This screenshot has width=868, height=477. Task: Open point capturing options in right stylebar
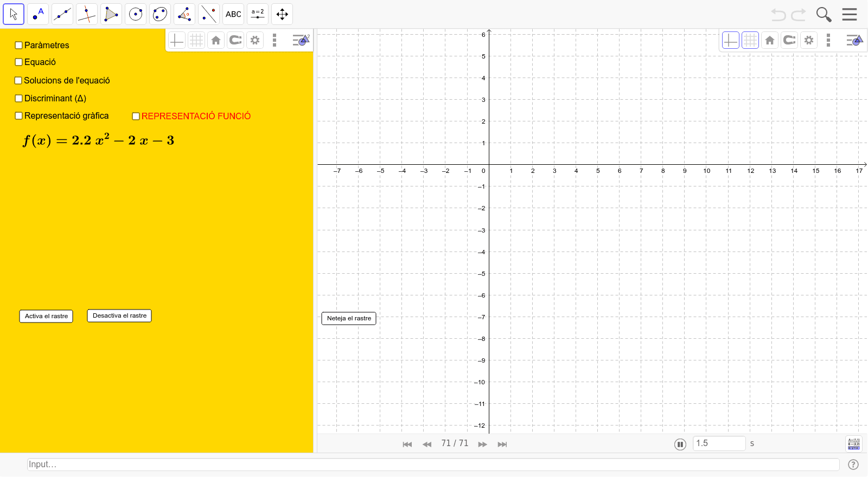789,40
